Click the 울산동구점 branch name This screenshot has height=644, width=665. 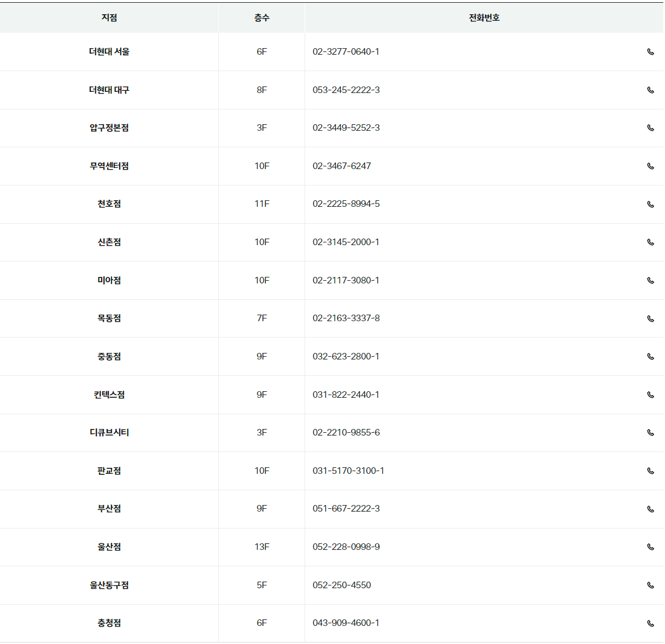click(x=109, y=585)
